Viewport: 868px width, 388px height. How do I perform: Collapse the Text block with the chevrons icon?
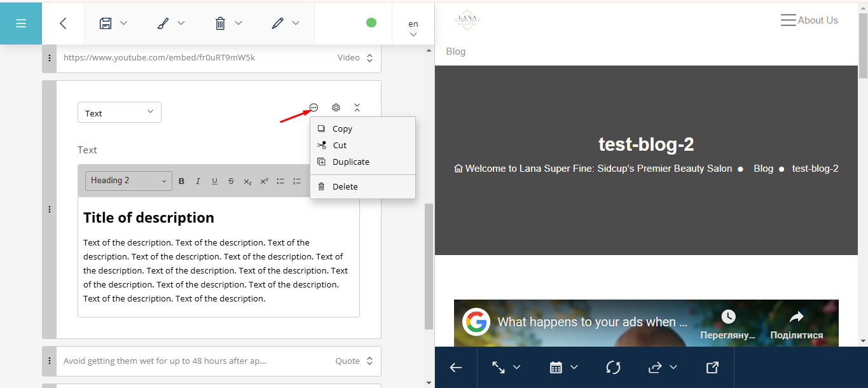tap(357, 107)
